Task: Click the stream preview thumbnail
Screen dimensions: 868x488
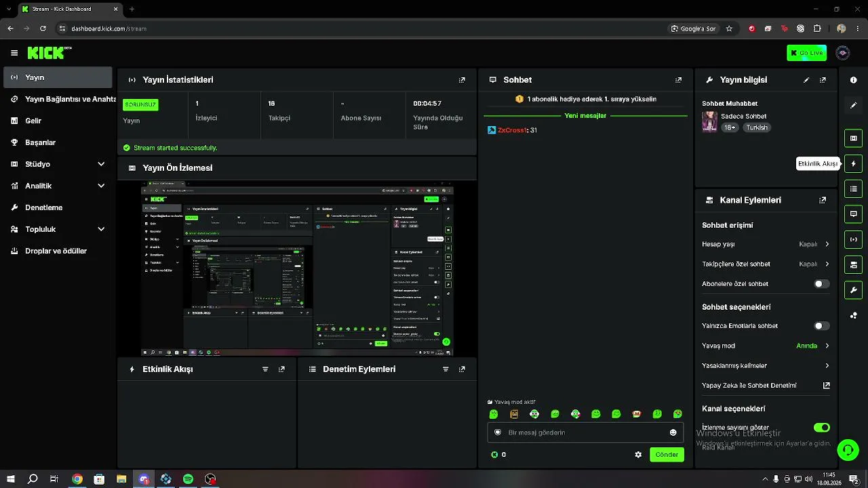Action: pyautogui.click(x=297, y=268)
